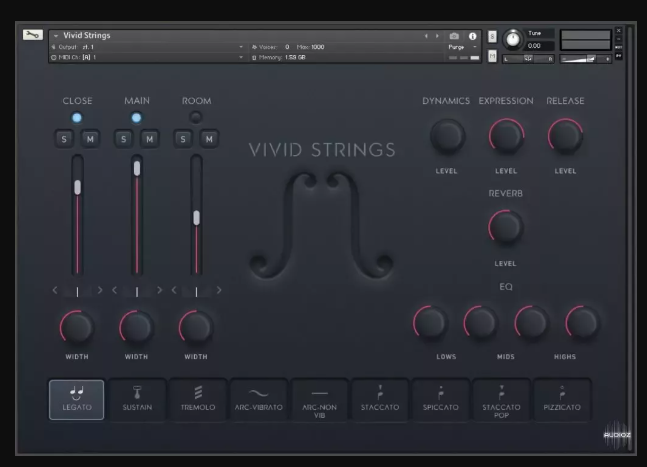647x467 pixels.
Task: Select the Legato articulation
Action: click(77, 399)
